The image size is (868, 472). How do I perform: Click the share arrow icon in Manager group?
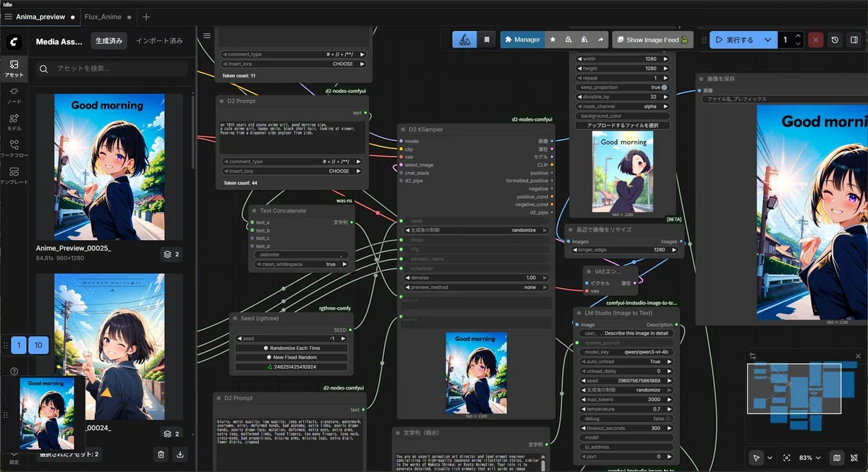[599, 40]
